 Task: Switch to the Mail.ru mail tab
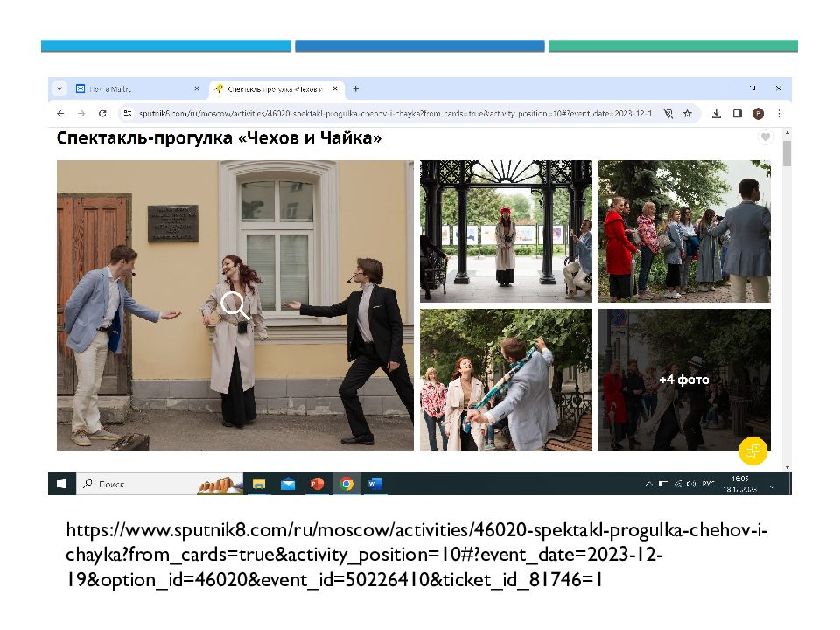coord(131,89)
